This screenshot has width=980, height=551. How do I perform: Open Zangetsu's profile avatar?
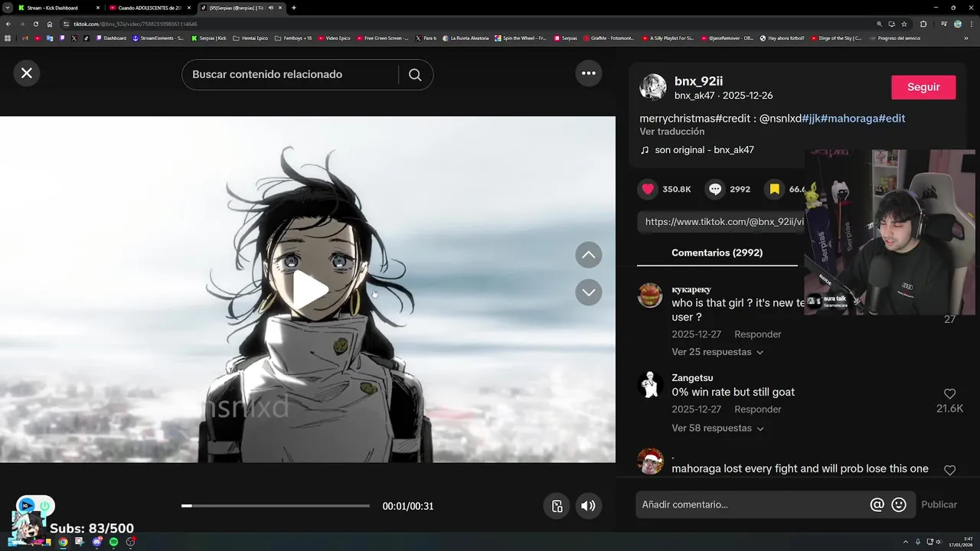point(650,385)
